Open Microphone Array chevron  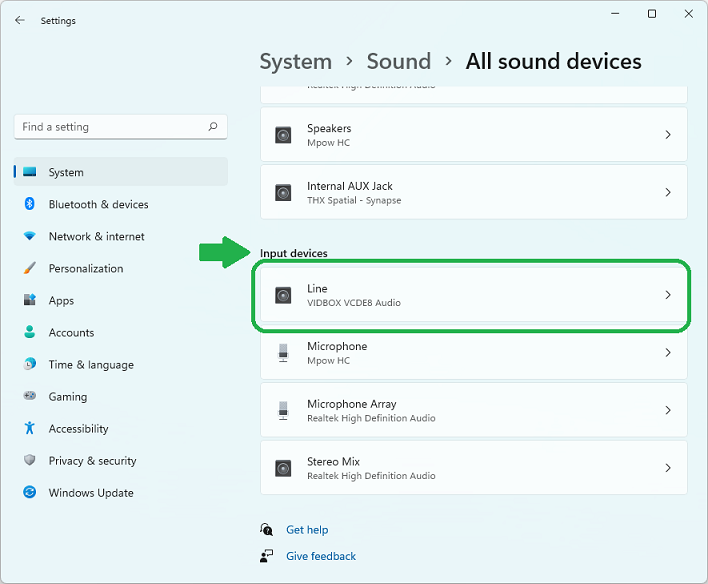[668, 410]
